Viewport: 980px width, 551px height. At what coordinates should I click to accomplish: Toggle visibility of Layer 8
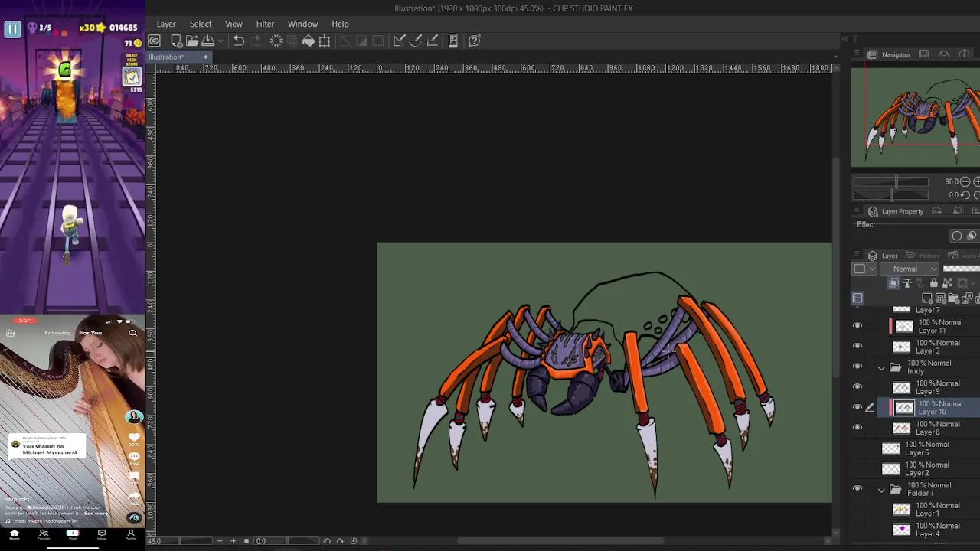(x=857, y=427)
